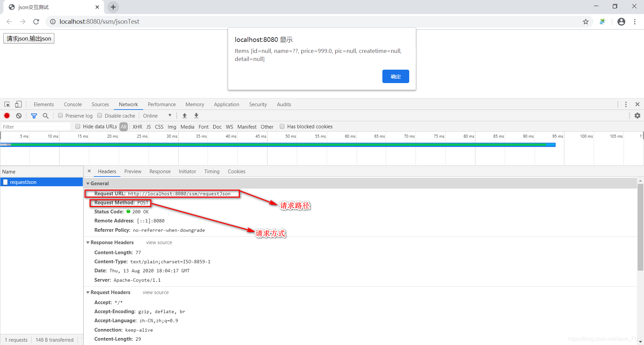Viewport: 644px width, 345px height.
Task: Open the Sources panel
Action: point(100,105)
